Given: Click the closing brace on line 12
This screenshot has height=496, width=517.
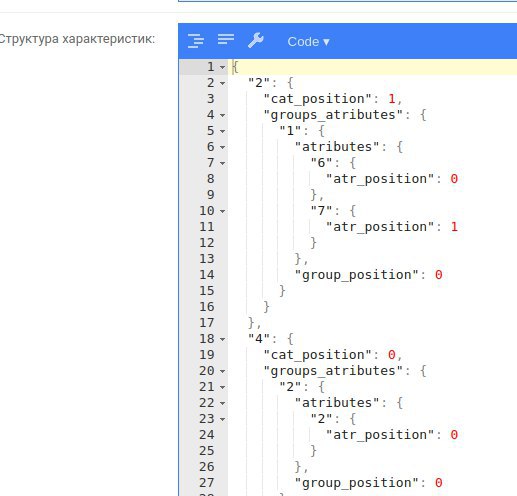Looking at the screenshot, I should 313,243.
